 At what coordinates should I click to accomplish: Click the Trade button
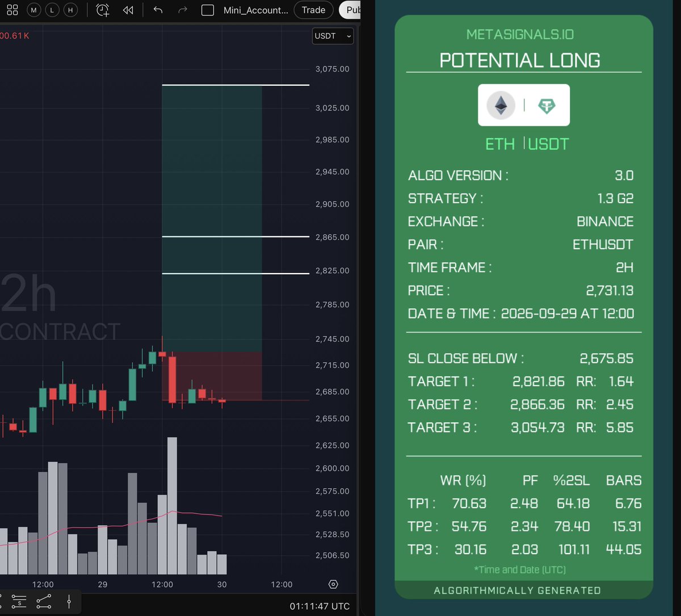click(314, 10)
